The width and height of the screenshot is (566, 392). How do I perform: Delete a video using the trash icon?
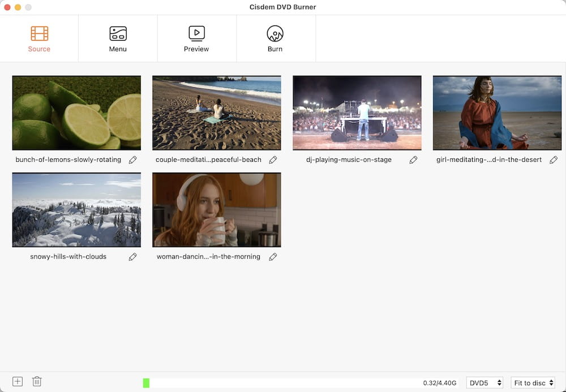[x=37, y=381]
